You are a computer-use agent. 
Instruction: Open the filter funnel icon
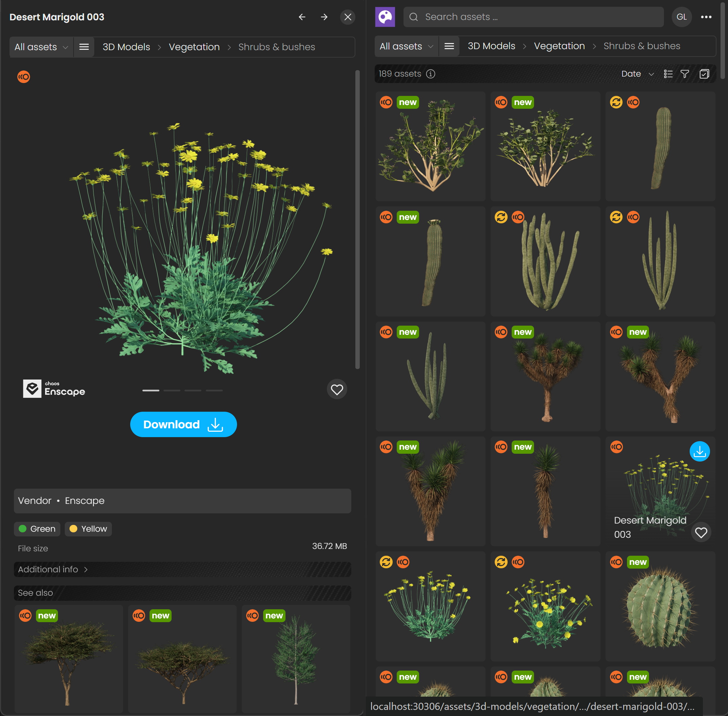[685, 74]
